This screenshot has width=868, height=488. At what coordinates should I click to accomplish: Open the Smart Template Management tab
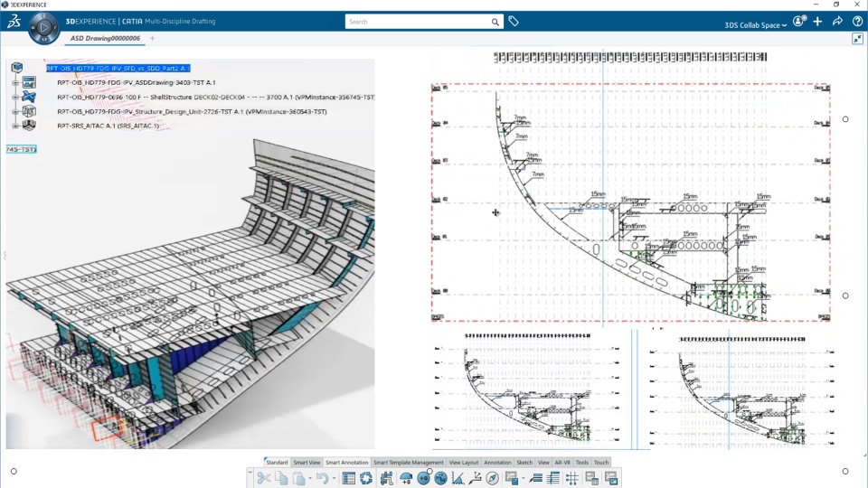[409, 462]
